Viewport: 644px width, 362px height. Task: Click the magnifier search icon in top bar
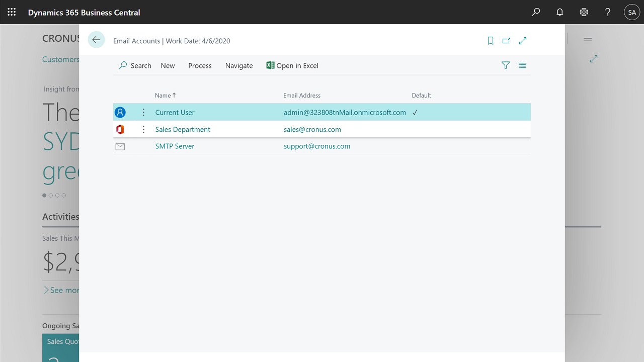[536, 12]
